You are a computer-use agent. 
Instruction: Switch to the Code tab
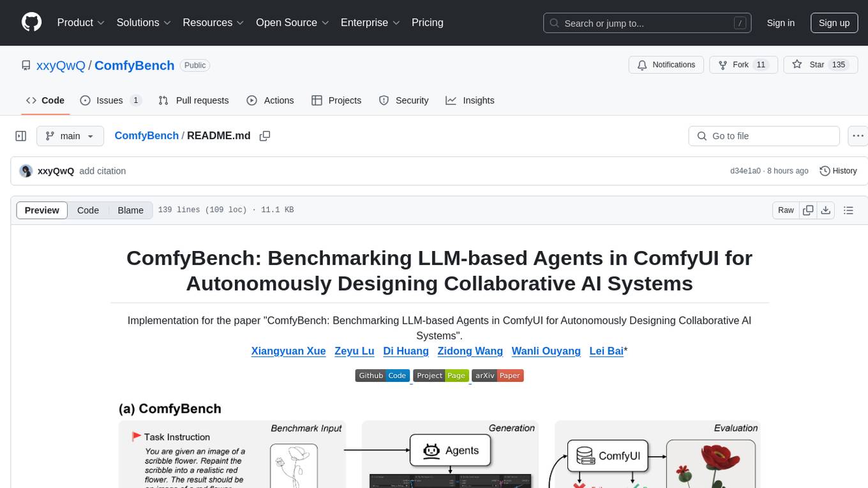tap(45, 100)
